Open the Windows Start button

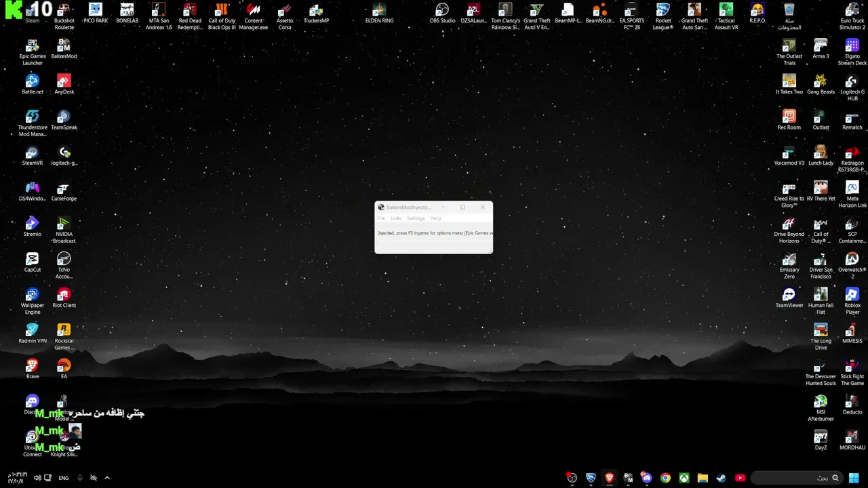854,478
